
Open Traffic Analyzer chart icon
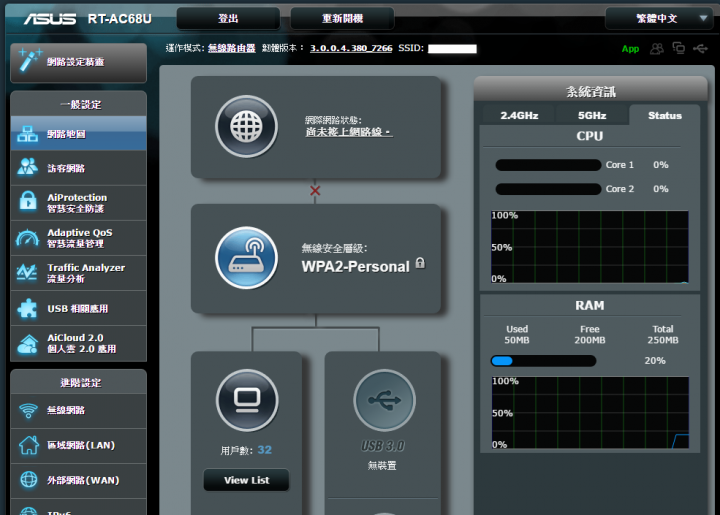coord(27,272)
